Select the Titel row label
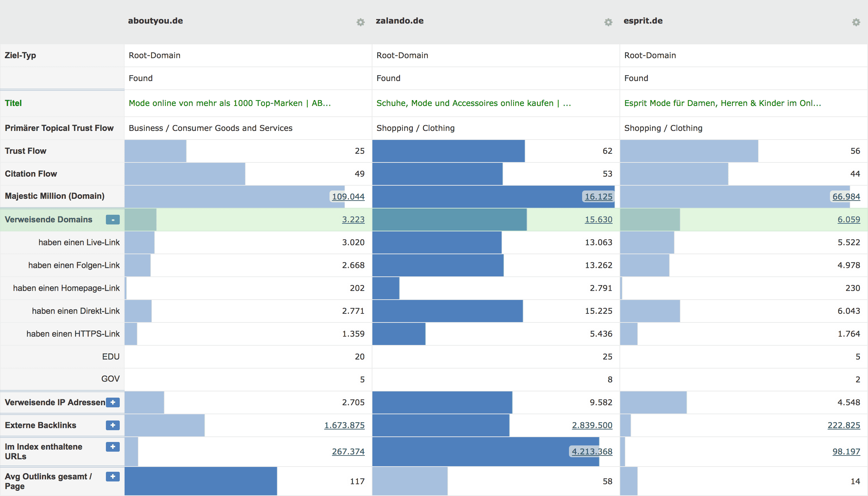868x496 pixels. (x=13, y=103)
